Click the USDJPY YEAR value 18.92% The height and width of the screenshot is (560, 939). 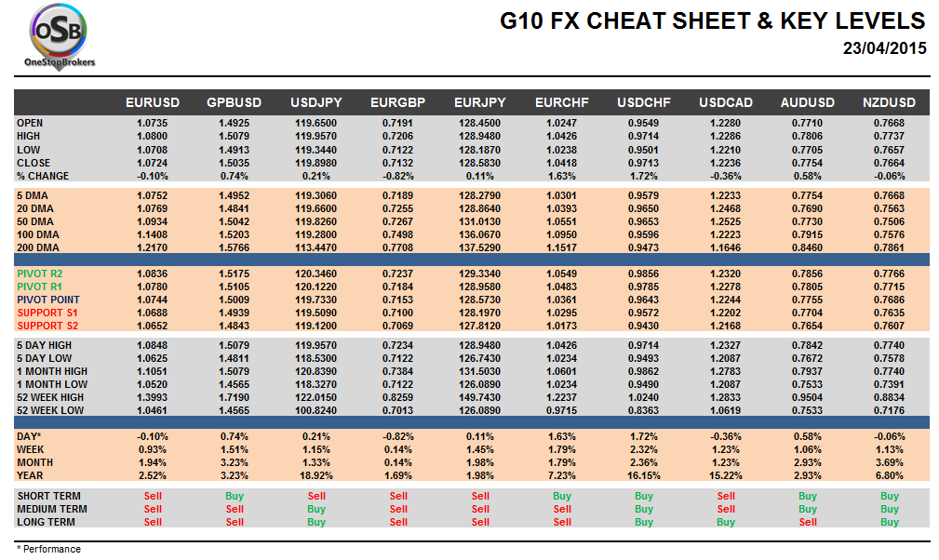(316, 475)
